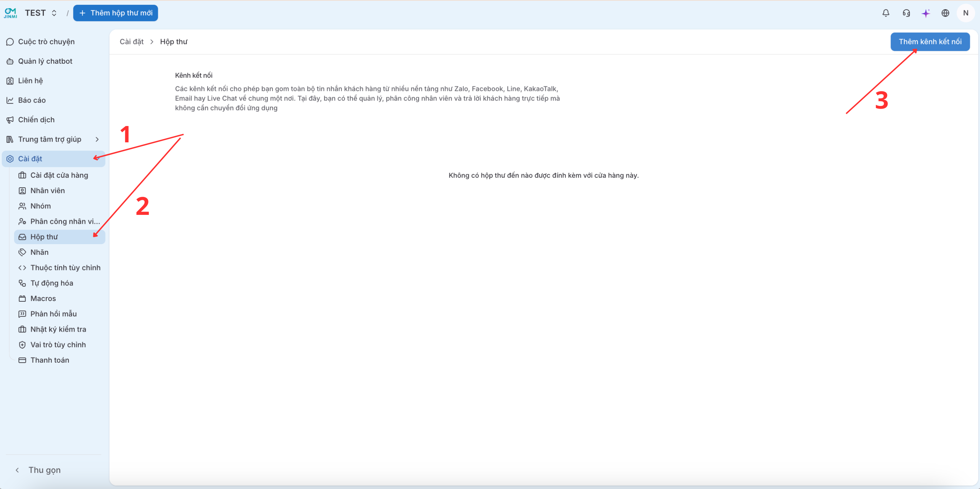Open the purple sparkle AI assistant icon
The image size is (980, 489).
[926, 13]
